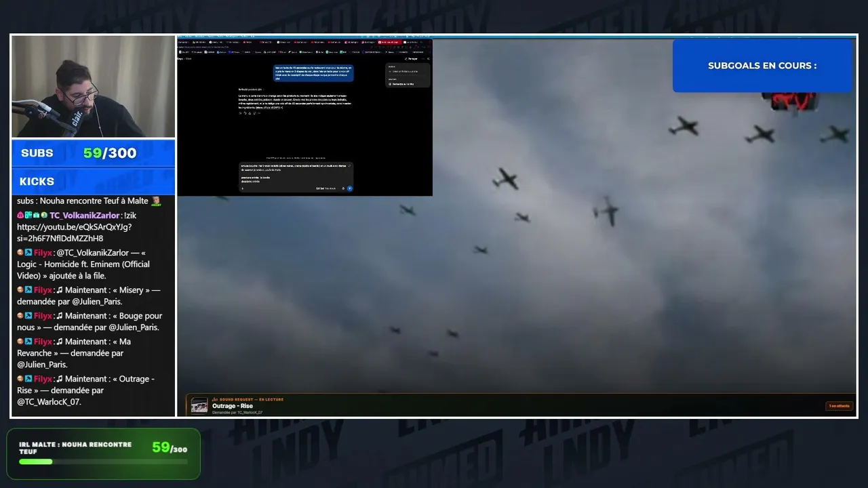Click Filyx's name on the Ma Revanche message
This screenshot has height=488, width=868.
point(43,342)
